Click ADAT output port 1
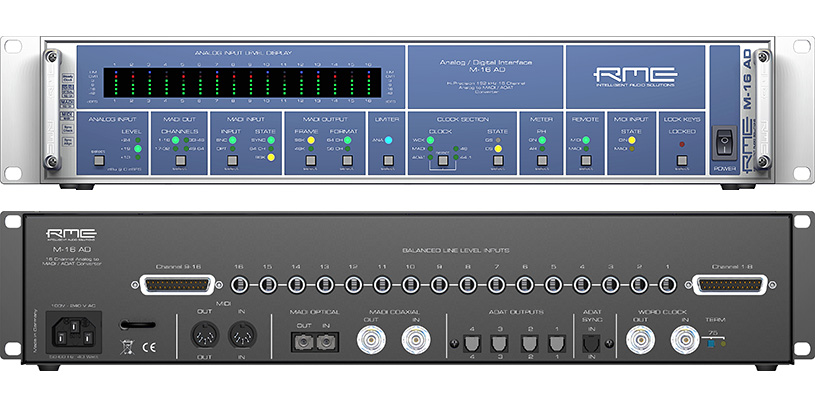Image resolution: width=815 pixels, height=400 pixels. tap(557, 343)
